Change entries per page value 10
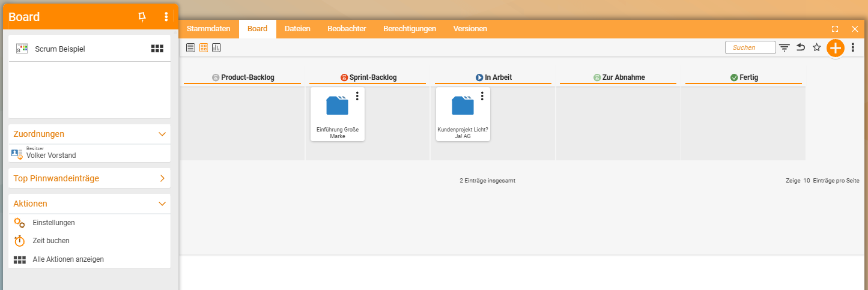Screen dimensions: 868x290 [807, 181]
